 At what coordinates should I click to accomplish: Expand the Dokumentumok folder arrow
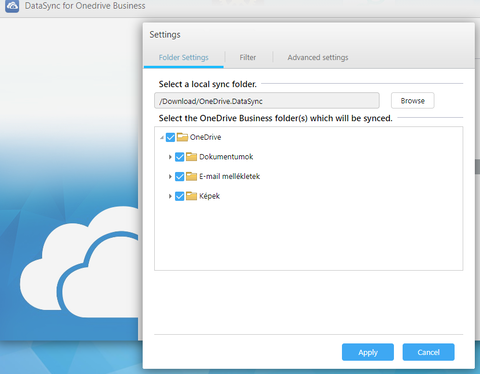170,157
